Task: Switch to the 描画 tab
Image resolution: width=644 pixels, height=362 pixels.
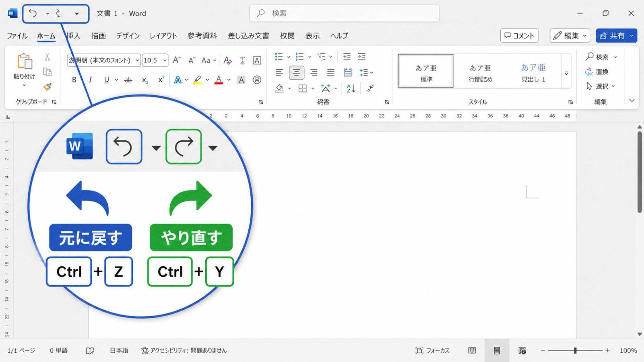Action: click(x=98, y=36)
